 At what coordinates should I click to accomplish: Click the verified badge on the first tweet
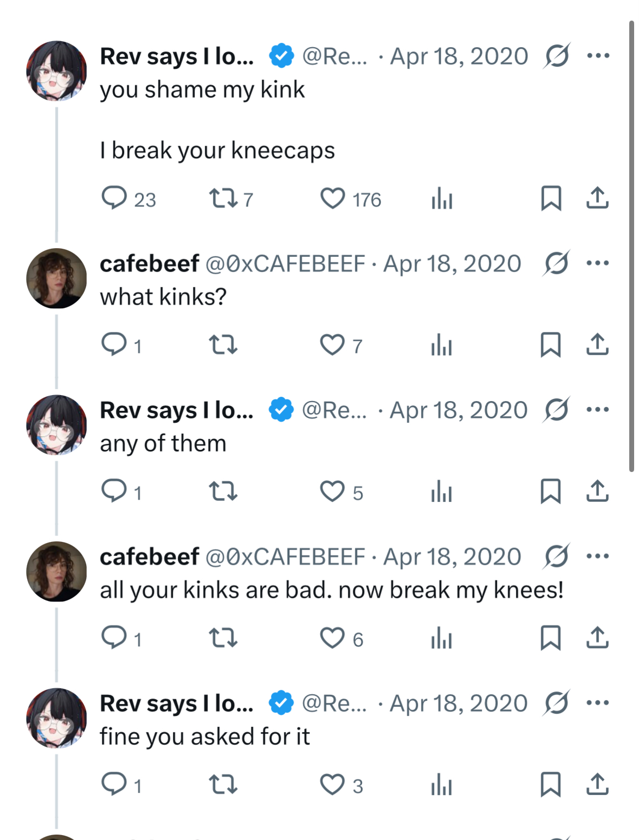tap(281, 56)
